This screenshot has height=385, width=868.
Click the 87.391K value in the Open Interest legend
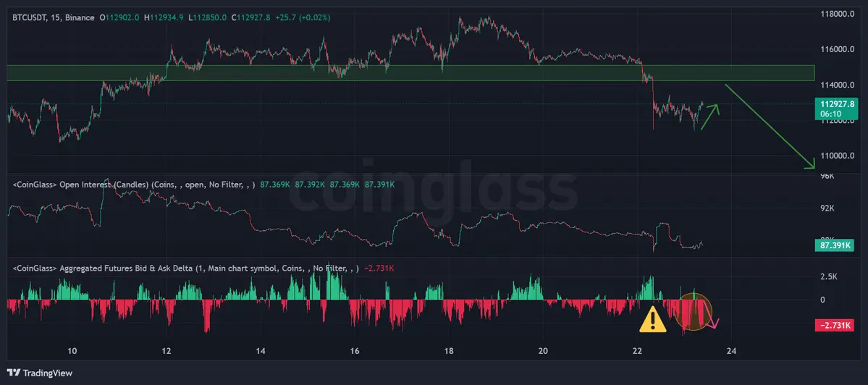click(379, 185)
